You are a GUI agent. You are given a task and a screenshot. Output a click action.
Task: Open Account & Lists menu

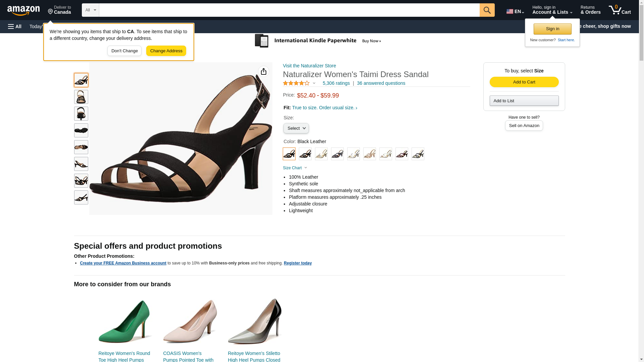552,10
